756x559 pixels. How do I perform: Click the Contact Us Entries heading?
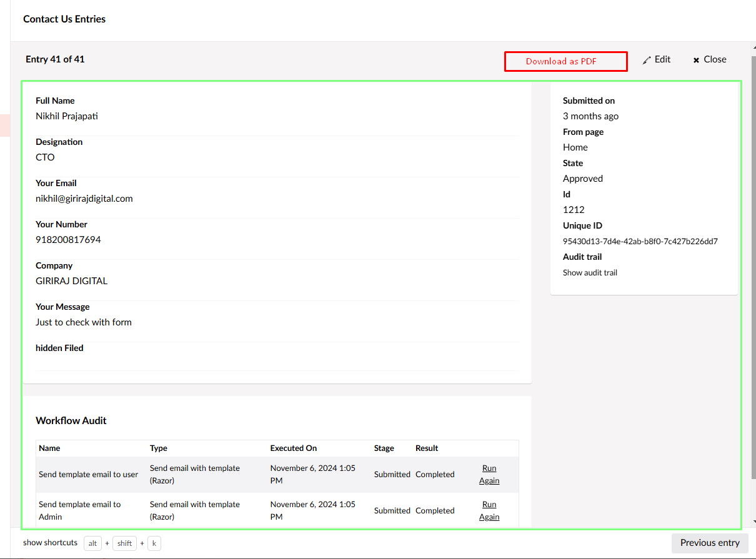[64, 19]
